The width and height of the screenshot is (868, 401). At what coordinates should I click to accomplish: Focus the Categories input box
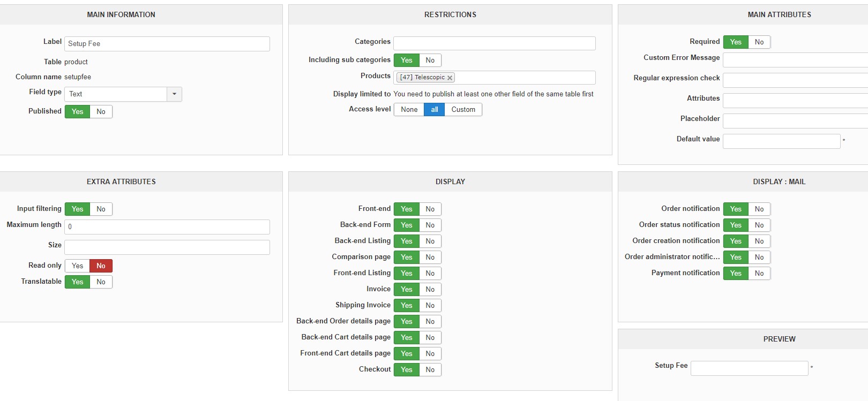pyautogui.click(x=494, y=43)
